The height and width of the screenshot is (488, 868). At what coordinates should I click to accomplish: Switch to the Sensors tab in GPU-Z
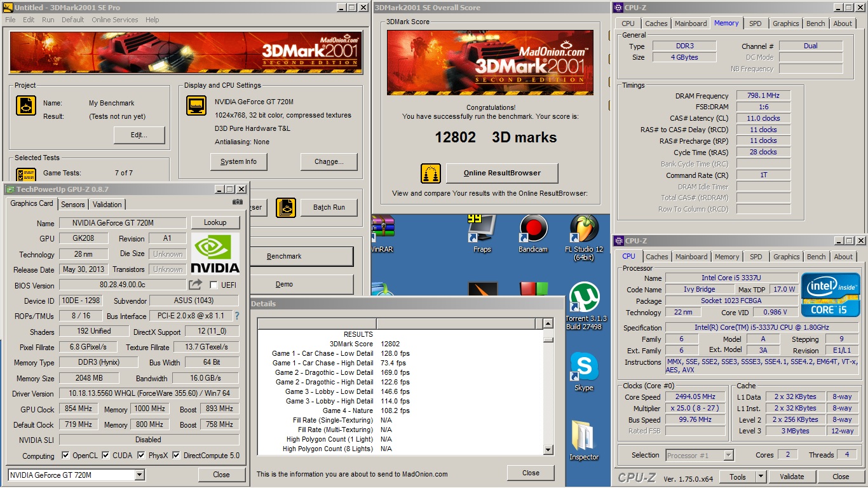[x=73, y=205]
